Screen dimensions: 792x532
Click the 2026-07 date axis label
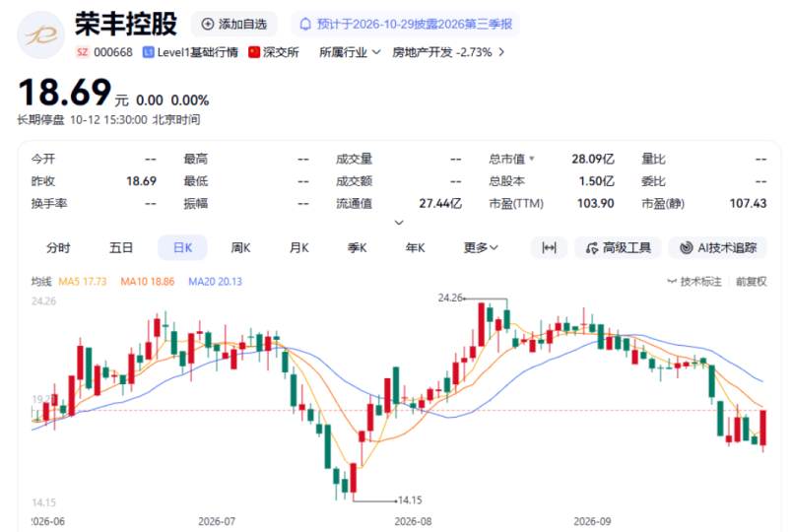tap(216, 521)
